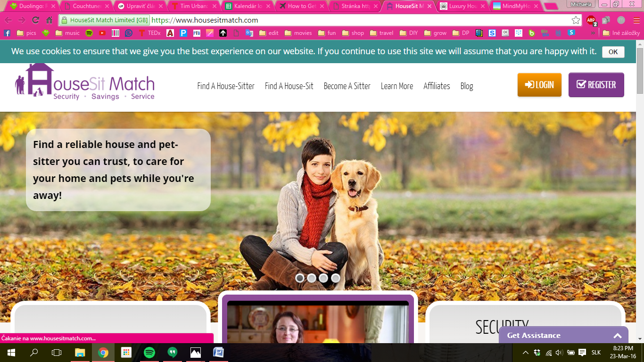Open the Find A House-Sitter menu item
This screenshot has width=644, height=362.
[226, 86]
